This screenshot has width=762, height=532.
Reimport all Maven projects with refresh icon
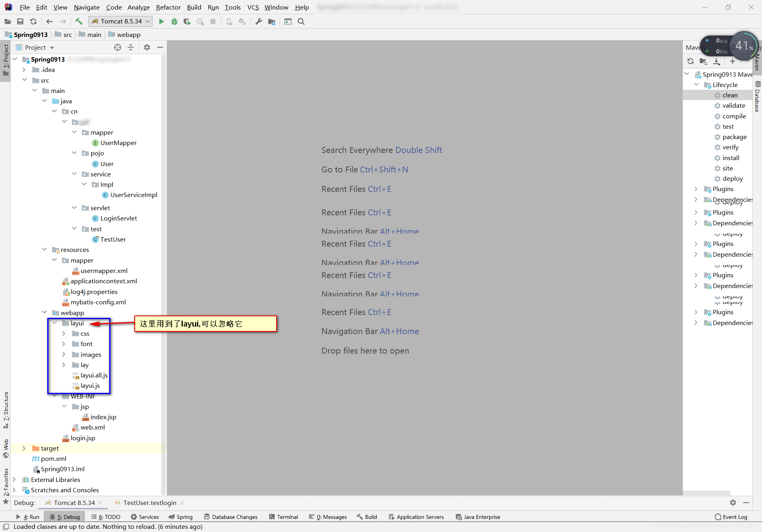690,62
